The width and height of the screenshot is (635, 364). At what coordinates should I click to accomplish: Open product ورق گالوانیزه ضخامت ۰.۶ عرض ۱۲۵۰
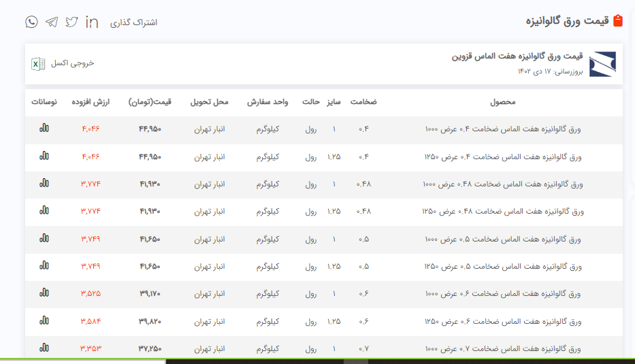click(503, 320)
